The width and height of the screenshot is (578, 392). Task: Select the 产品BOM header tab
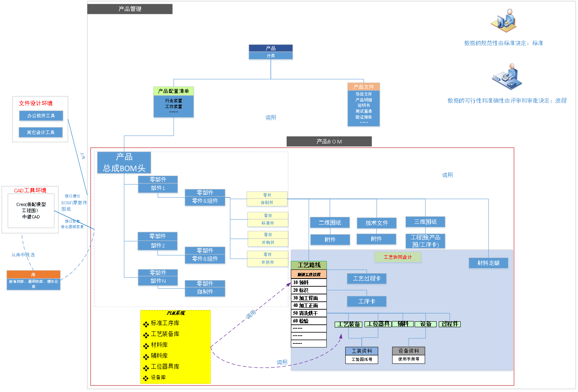point(329,141)
